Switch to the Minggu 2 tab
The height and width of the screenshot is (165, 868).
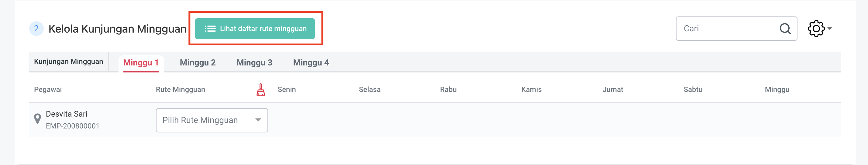coord(198,63)
